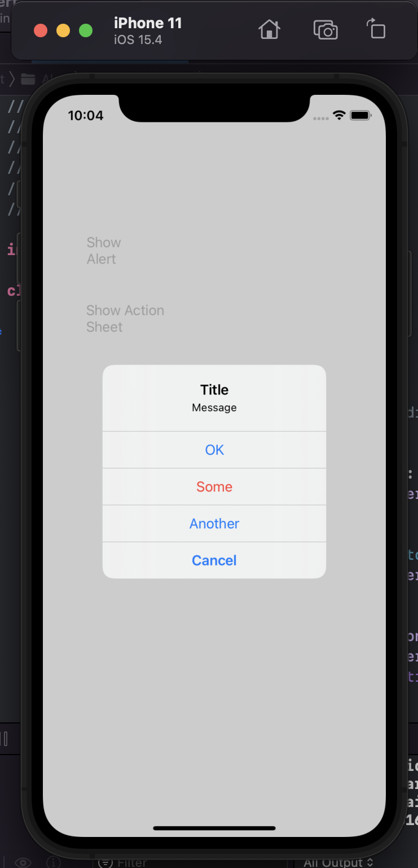Click the Wi-Fi icon in the status bar
The width and height of the screenshot is (418, 868).
coord(339,115)
